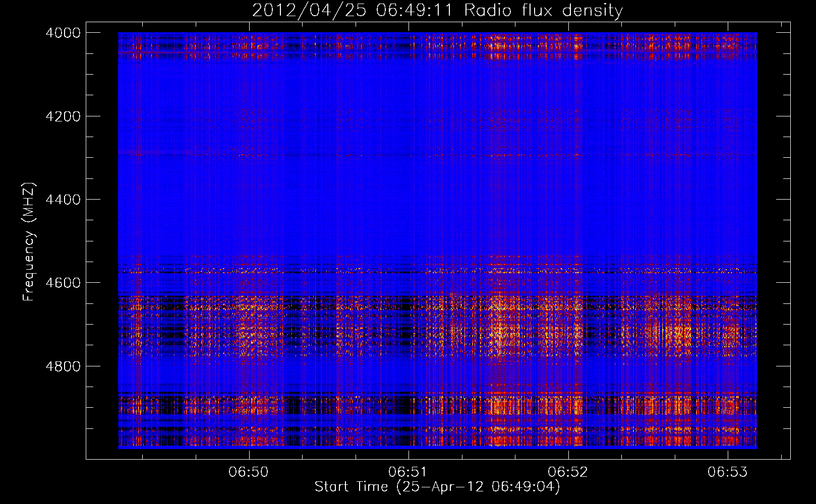Click the 4200 frequency tick label
The height and width of the screenshot is (504, 816).
tap(63, 116)
